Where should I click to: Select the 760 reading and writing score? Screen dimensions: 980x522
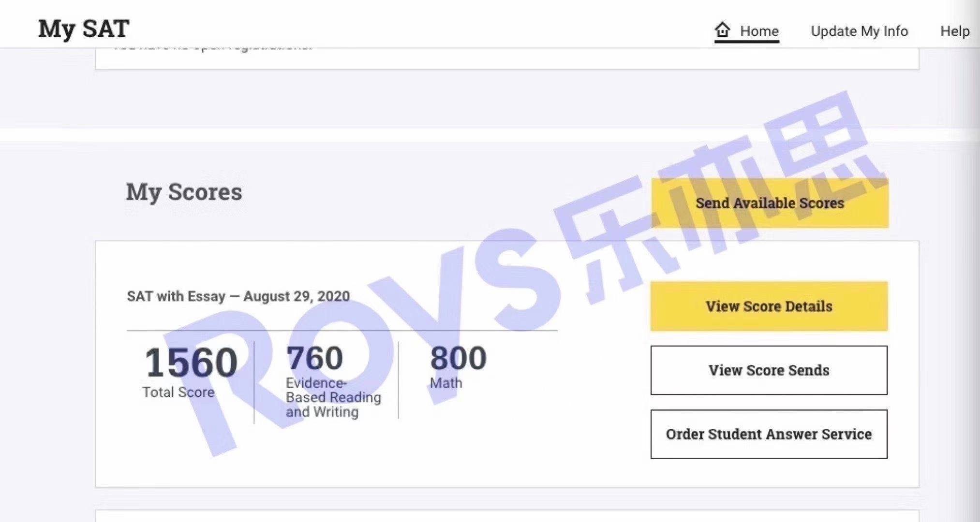tap(314, 358)
